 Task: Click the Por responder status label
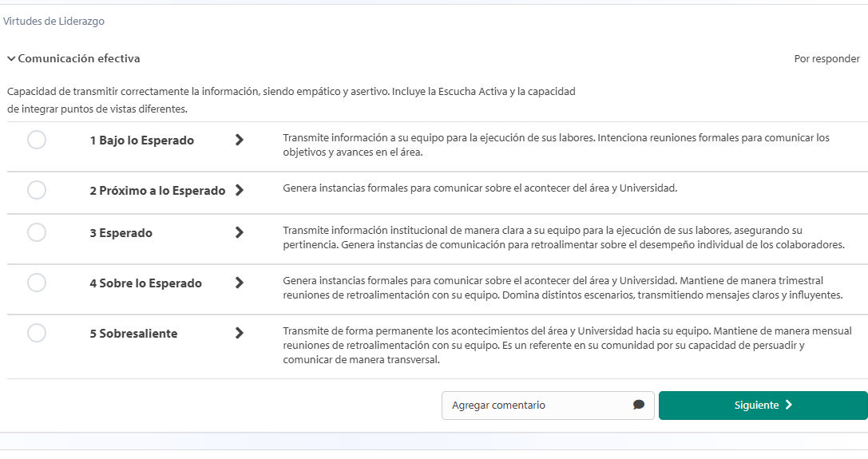[827, 59]
